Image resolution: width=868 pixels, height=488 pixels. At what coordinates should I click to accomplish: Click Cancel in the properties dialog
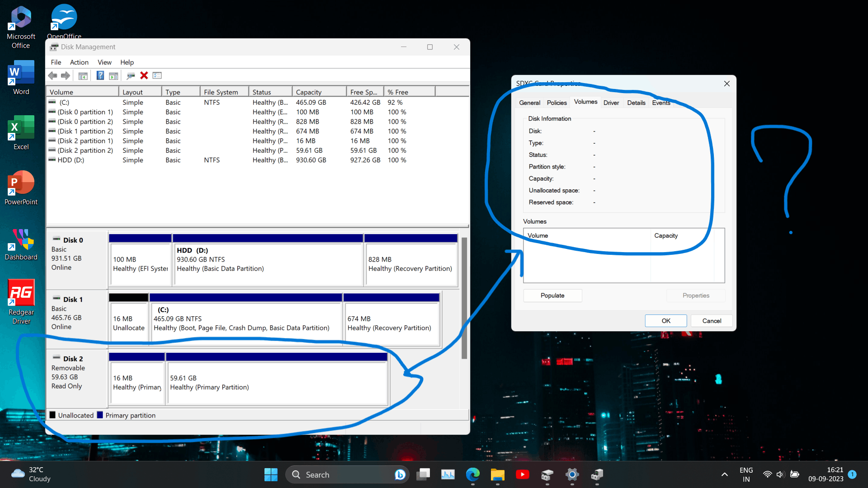(712, 321)
